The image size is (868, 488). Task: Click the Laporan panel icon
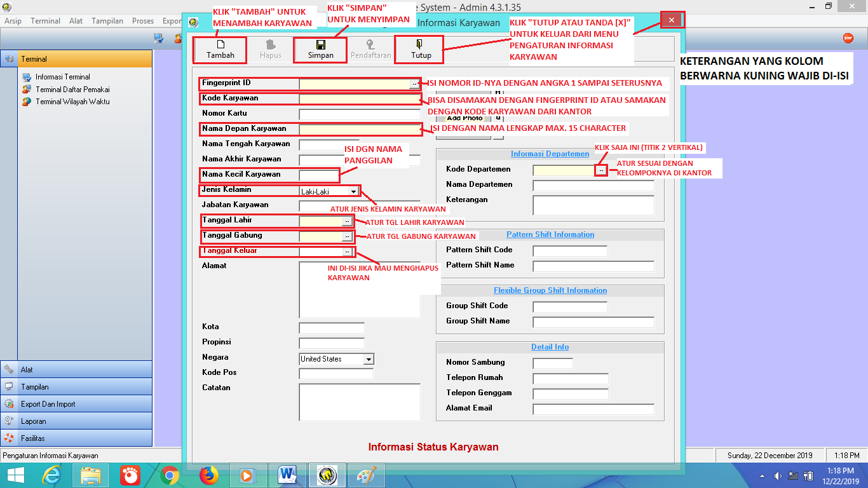tap(9, 421)
